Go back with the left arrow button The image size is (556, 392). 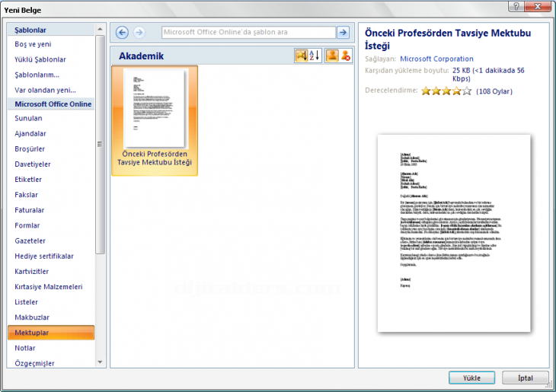[122, 33]
